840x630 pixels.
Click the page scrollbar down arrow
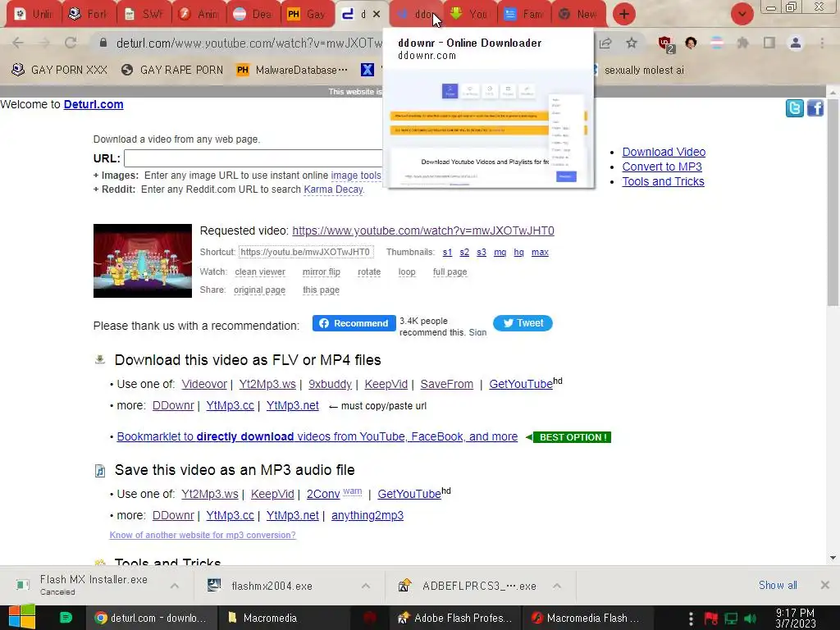(833, 558)
